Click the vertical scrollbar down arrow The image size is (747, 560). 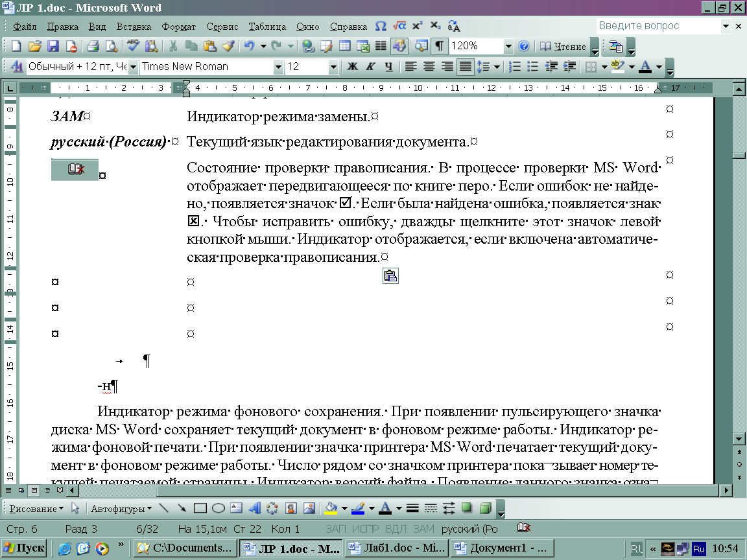tap(739, 439)
